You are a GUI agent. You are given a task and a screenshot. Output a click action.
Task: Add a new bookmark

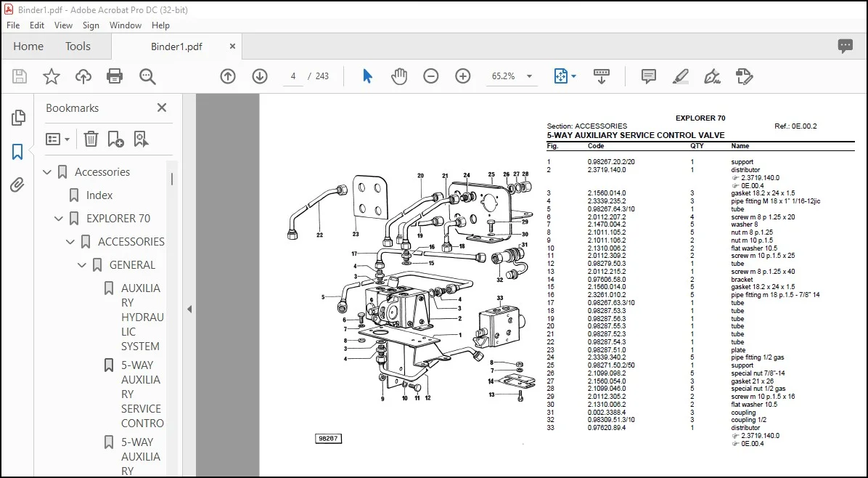115,139
